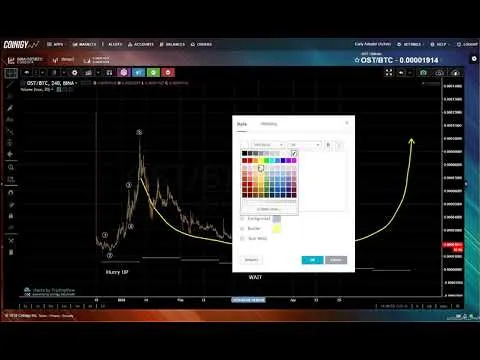Open the indicators chart icon
The image size is (480, 360).
[x=88, y=73]
